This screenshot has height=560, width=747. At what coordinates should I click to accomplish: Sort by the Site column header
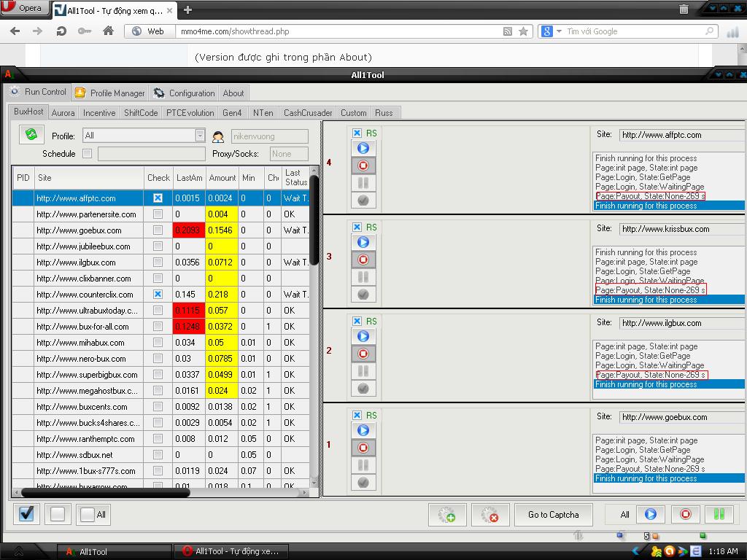coord(88,178)
